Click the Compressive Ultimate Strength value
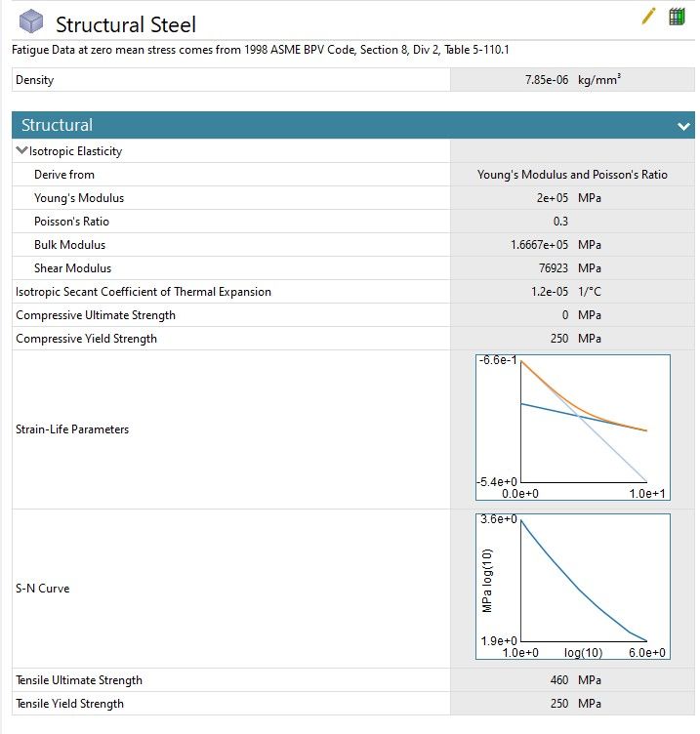This screenshot has height=734, width=700. click(x=564, y=315)
